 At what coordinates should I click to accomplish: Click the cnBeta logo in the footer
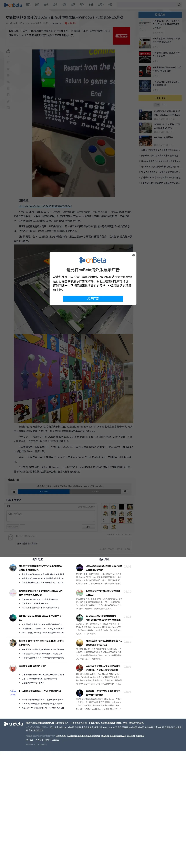(13, 723)
